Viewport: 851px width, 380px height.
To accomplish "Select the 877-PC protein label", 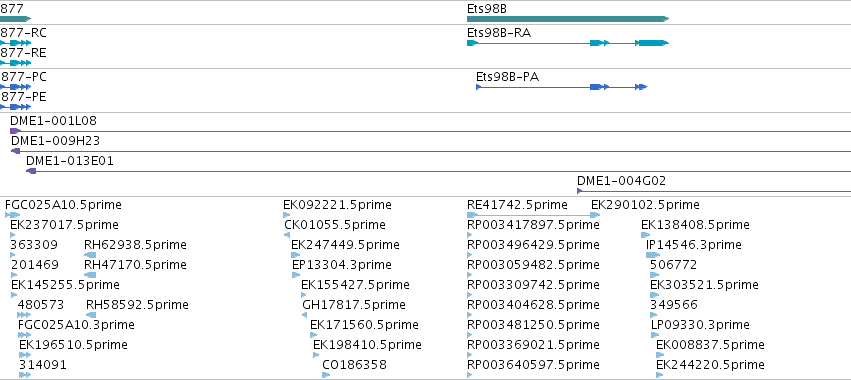I will pos(23,77).
